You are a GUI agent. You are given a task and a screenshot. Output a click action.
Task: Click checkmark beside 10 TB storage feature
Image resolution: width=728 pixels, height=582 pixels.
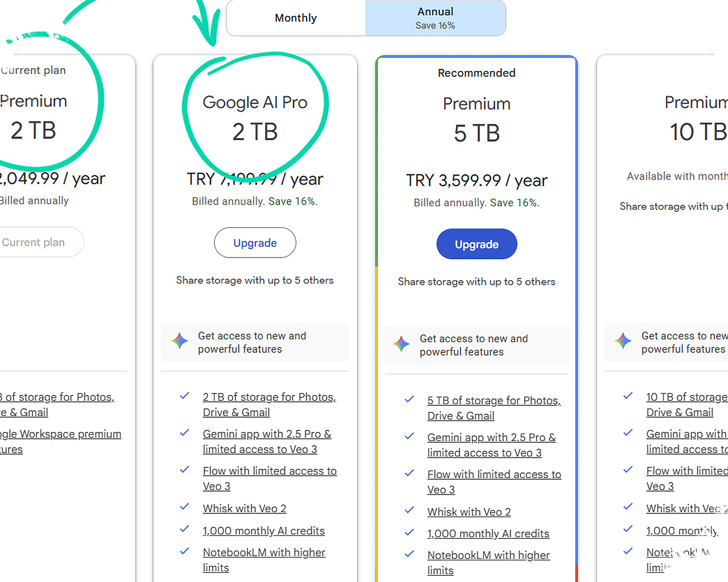click(x=628, y=396)
